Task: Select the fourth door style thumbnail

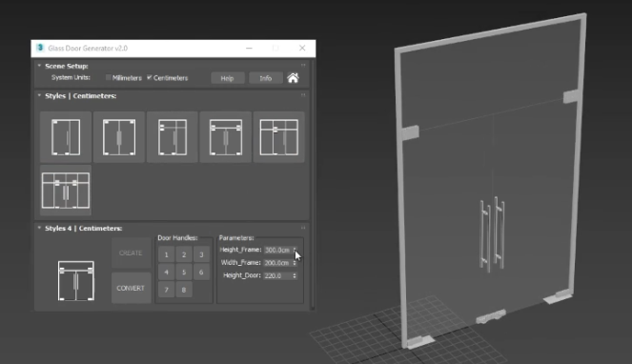Action: click(226, 137)
